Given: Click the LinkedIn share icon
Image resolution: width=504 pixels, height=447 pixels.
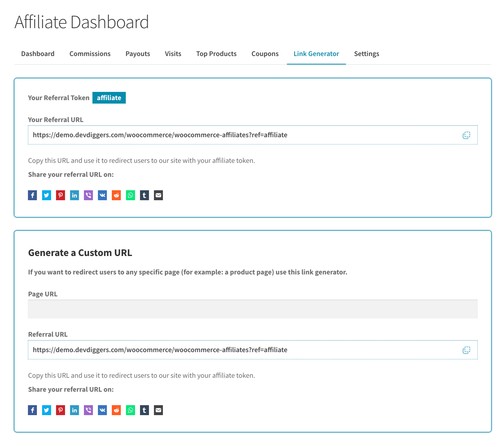Looking at the screenshot, I should [75, 195].
